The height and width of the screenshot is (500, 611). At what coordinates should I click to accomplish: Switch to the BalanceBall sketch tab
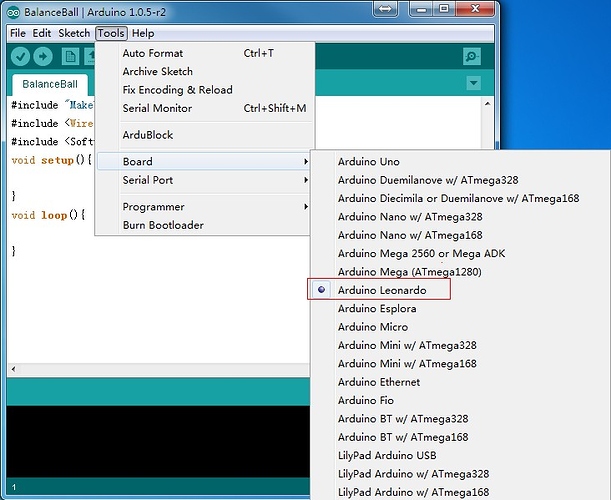(x=50, y=84)
